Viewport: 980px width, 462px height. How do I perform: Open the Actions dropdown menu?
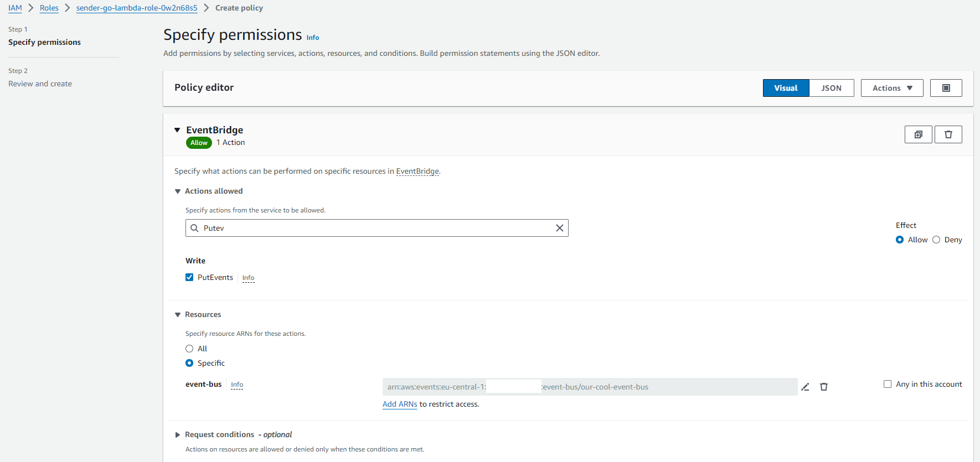(x=892, y=88)
